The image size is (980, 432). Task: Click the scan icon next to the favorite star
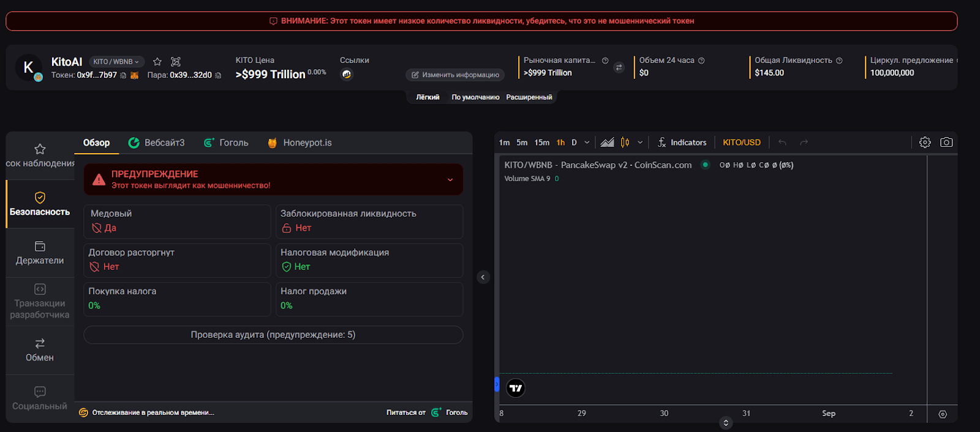176,62
